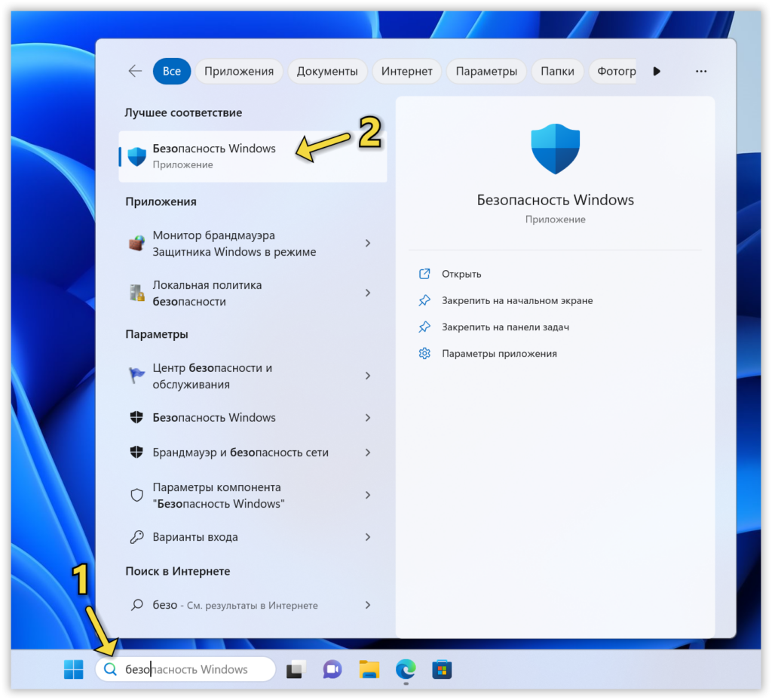This screenshot has height=700, width=772.
Task: Click the Local Security Policy icon
Action: point(136,292)
